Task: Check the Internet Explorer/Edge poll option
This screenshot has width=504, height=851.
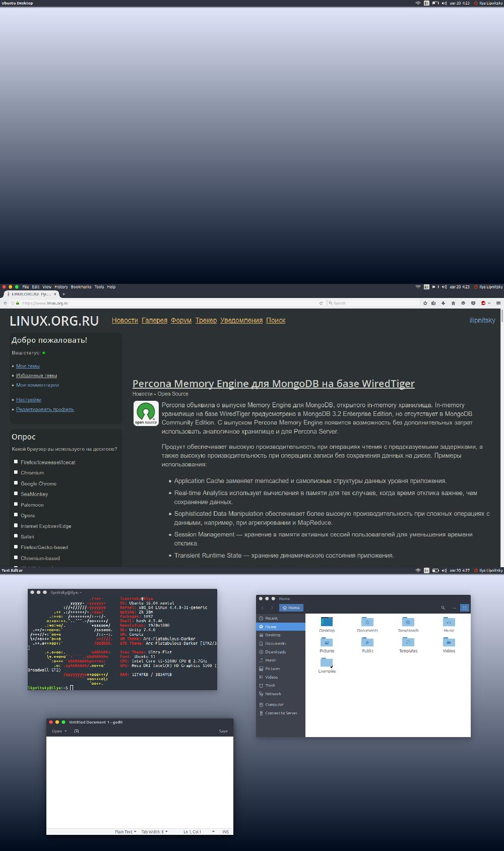Action: pyautogui.click(x=16, y=525)
